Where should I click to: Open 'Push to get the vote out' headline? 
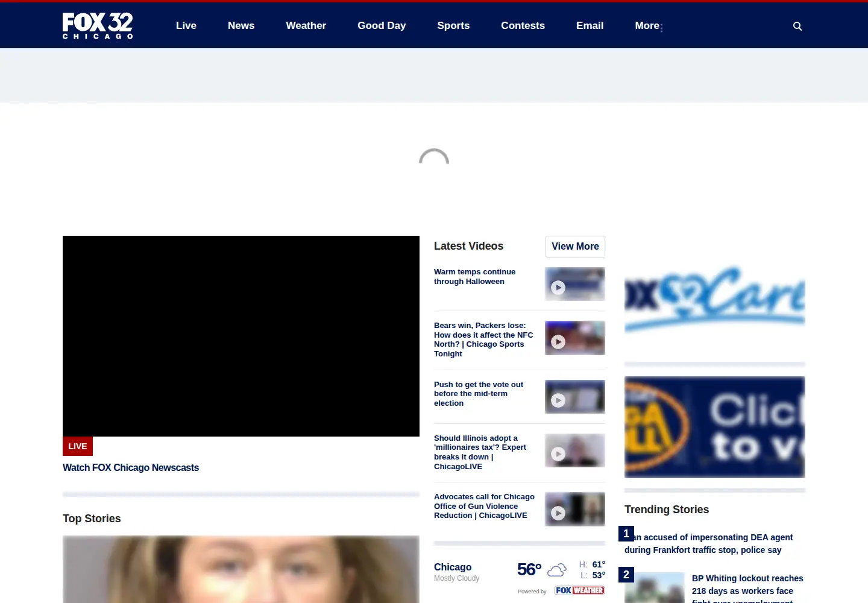pos(479,394)
